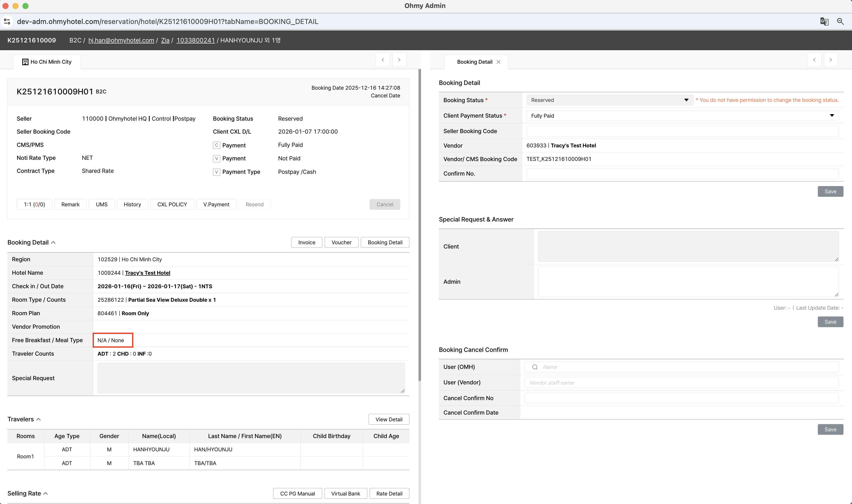Click the left panel vertical scrollbar
Screen dimensions: 852x504
tap(420, 224)
